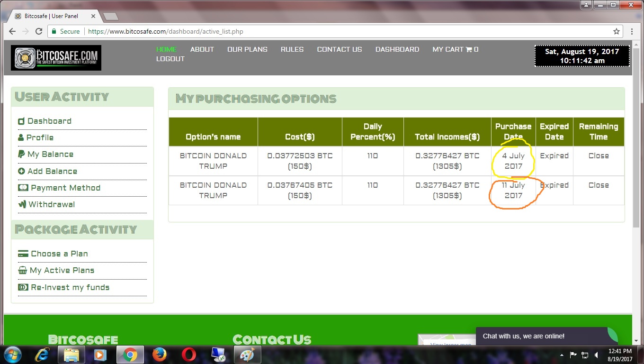Click the Chrome profile button in title bar
Viewport: 644px width, 364px height.
(x=587, y=5)
